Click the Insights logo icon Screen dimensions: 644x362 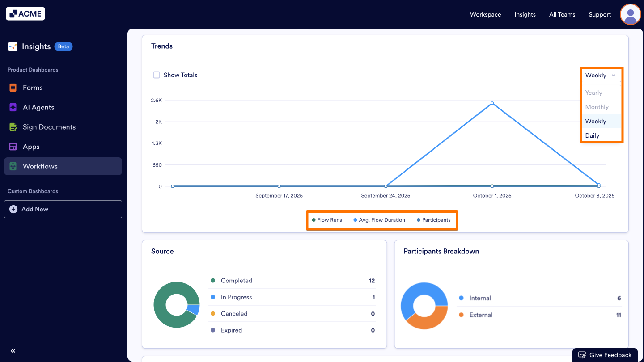tap(13, 46)
